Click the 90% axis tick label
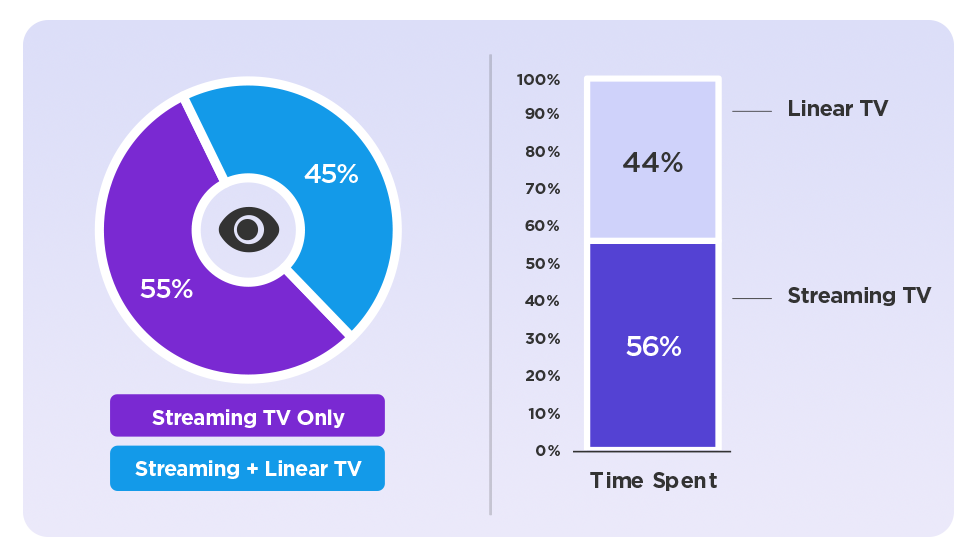The height and width of the screenshot is (557, 980). [542, 114]
